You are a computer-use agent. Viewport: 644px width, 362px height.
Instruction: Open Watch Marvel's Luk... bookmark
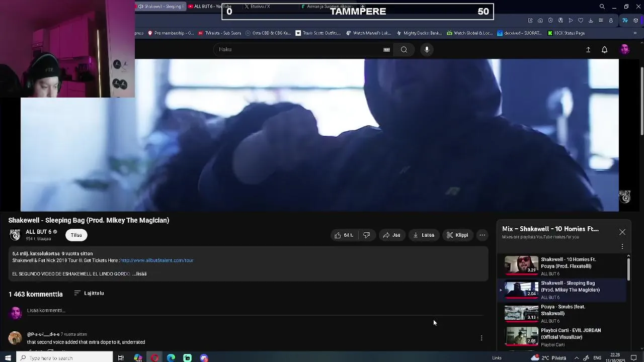click(369, 33)
